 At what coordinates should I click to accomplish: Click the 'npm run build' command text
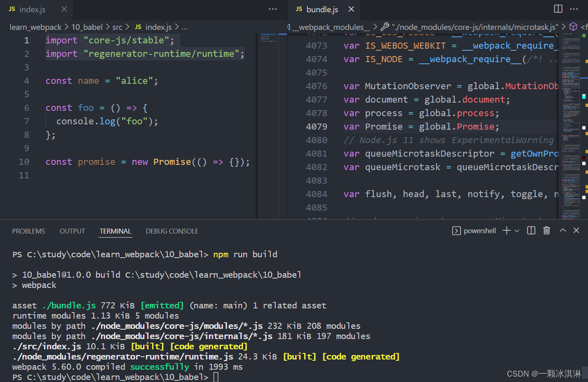[245, 254]
